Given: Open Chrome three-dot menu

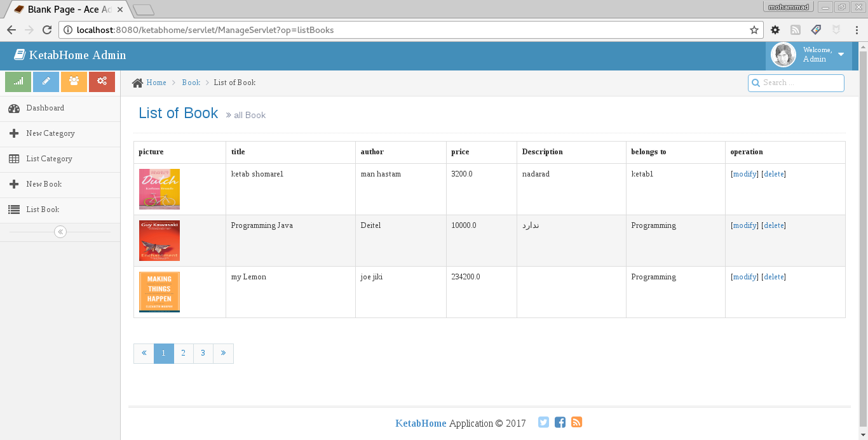Looking at the screenshot, I should (857, 30).
